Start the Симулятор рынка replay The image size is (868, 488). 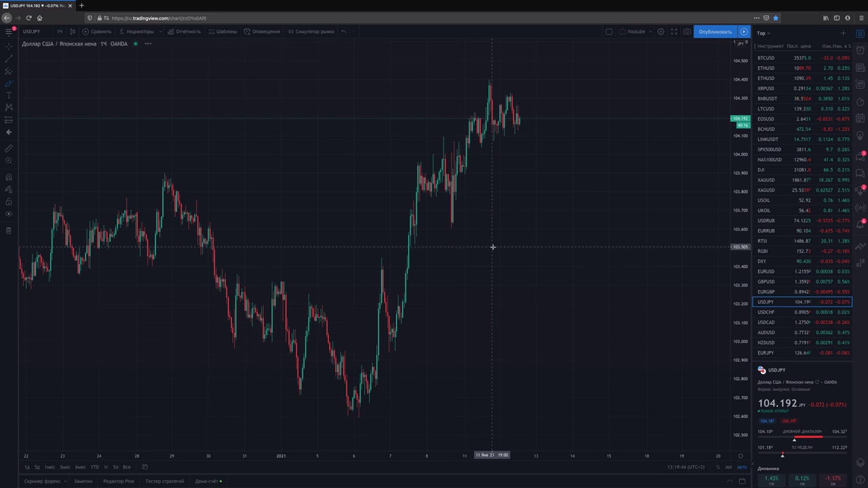point(311,31)
